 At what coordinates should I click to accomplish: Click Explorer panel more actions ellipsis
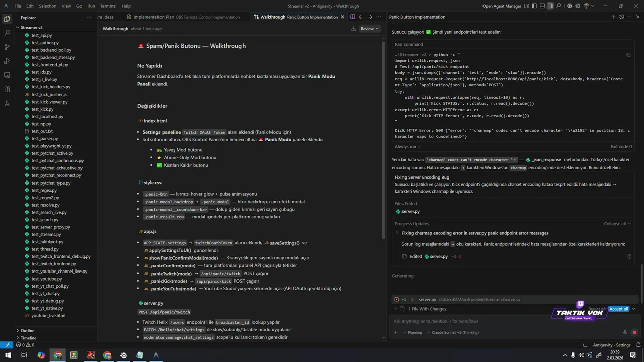click(x=89, y=18)
